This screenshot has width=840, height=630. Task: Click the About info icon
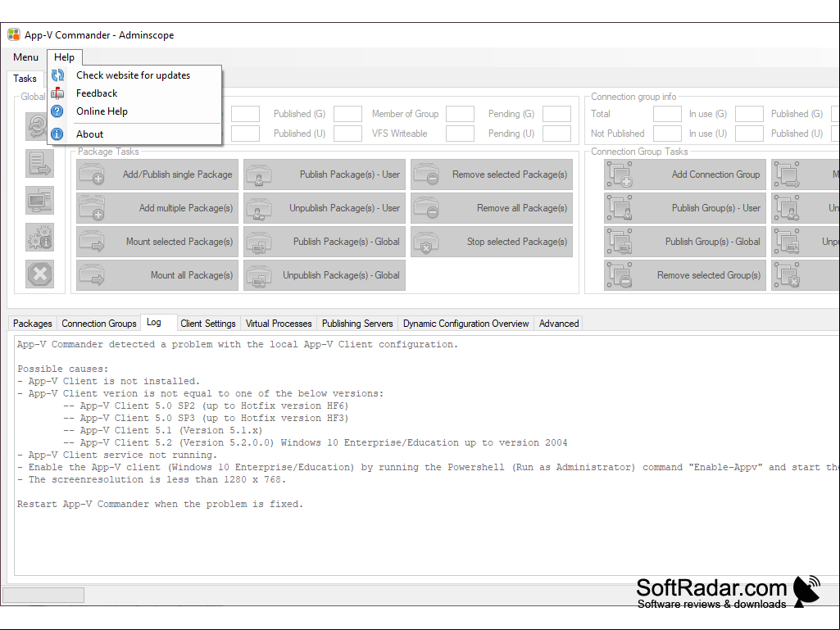[x=57, y=134]
